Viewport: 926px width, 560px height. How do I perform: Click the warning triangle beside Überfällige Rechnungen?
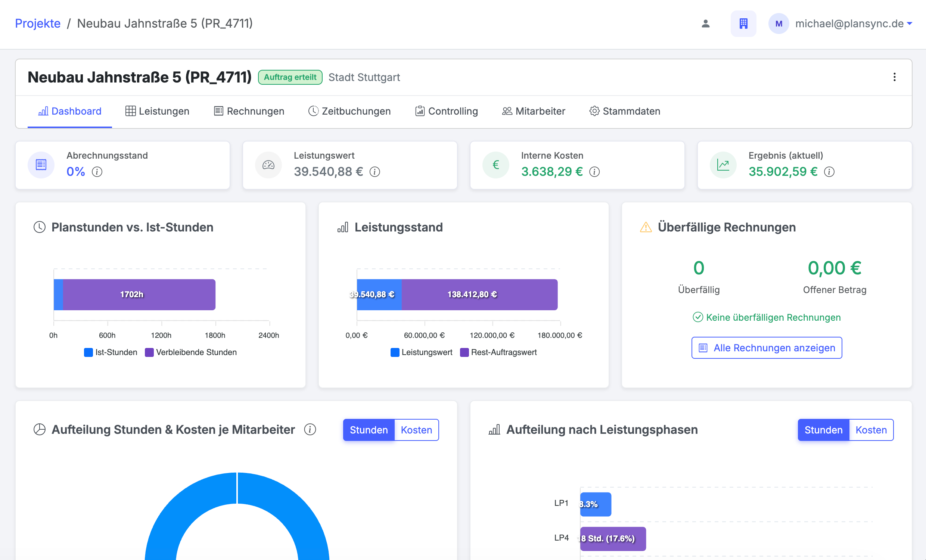coord(645,227)
